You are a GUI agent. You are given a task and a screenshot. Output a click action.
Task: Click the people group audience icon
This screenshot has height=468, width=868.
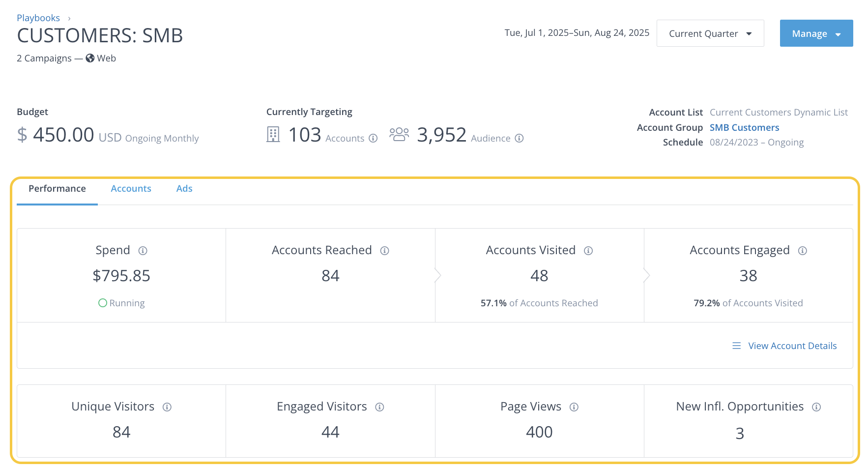click(x=399, y=134)
